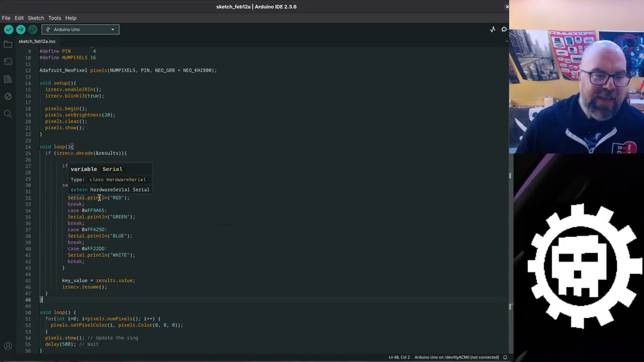Click pixels.begin(); in the code

(x=66, y=109)
